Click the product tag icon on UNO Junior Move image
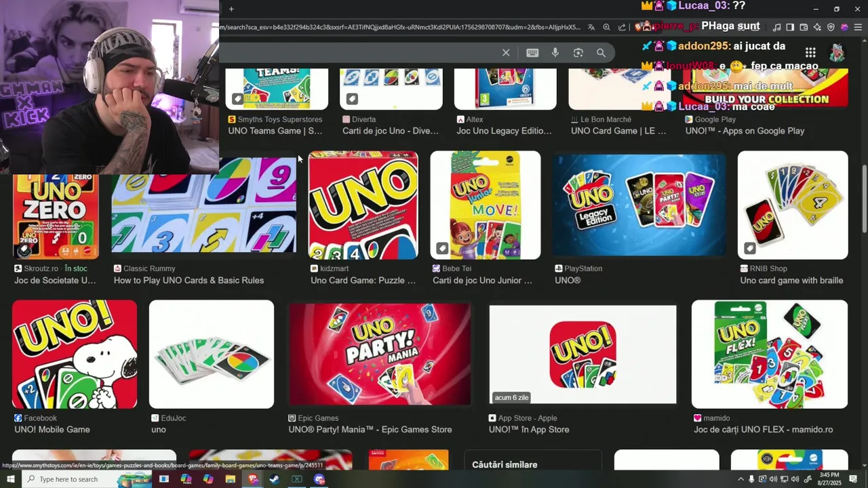Image resolution: width=868 pixels, height=488 pixels. pyautogui.click(x=442, y=248)
